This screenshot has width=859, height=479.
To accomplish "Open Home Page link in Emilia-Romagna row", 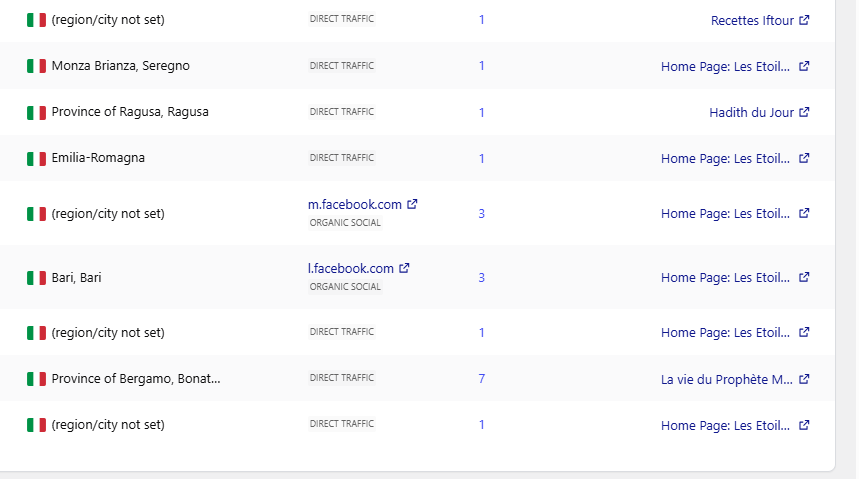I will [x=725, y=158].
